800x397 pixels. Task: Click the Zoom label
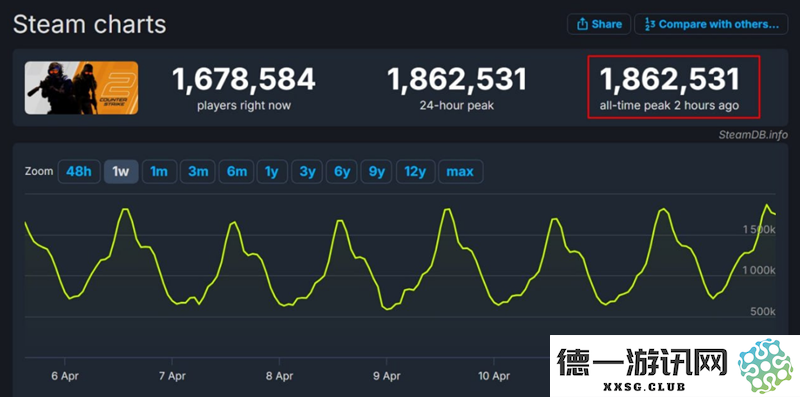click(x=39, y=171)
